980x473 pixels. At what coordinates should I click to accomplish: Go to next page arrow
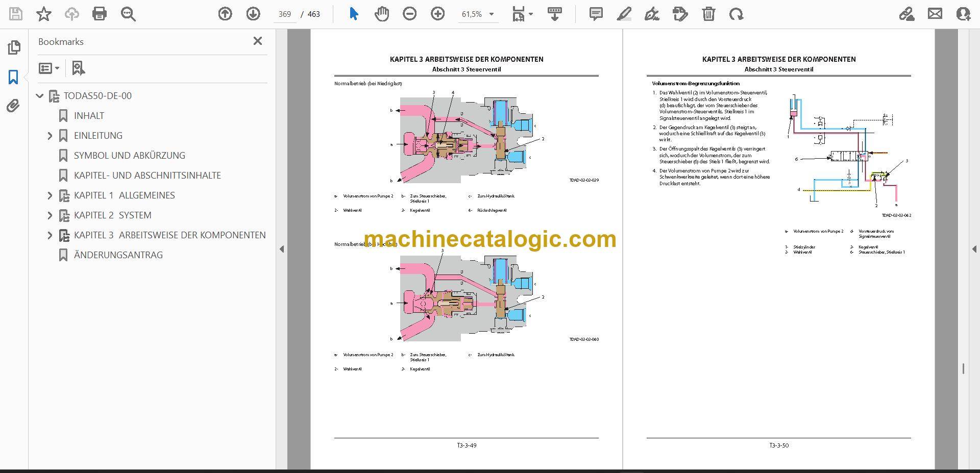(253, 14)
